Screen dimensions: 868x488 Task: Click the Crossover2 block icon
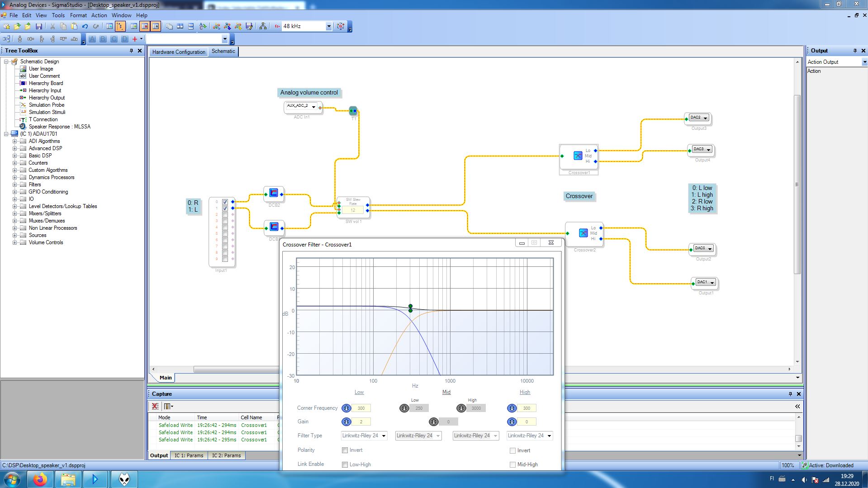583,233
